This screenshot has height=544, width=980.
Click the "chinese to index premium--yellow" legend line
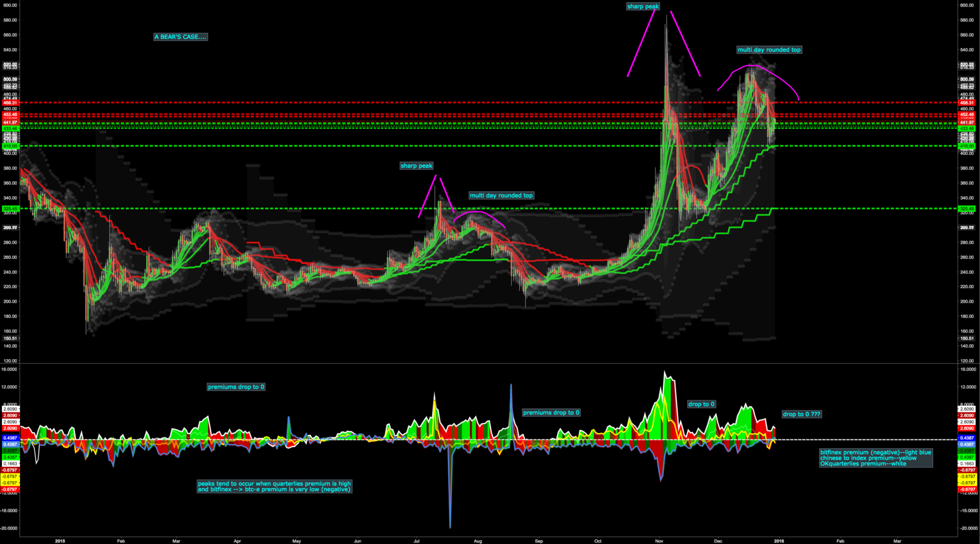pos(868,458)
